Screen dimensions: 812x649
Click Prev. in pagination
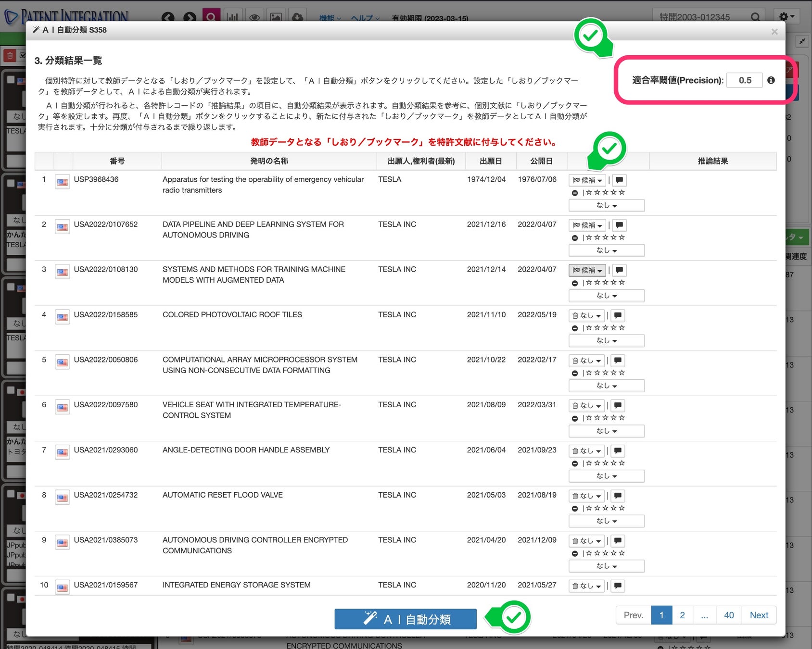tap(634, 615)
